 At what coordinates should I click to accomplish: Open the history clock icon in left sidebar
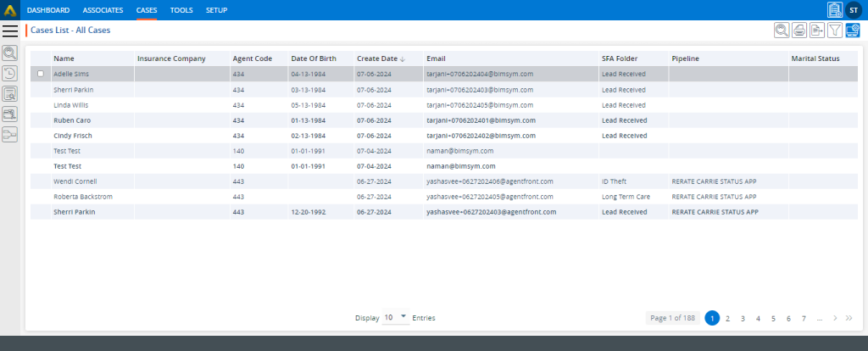(x=10, y=73)
